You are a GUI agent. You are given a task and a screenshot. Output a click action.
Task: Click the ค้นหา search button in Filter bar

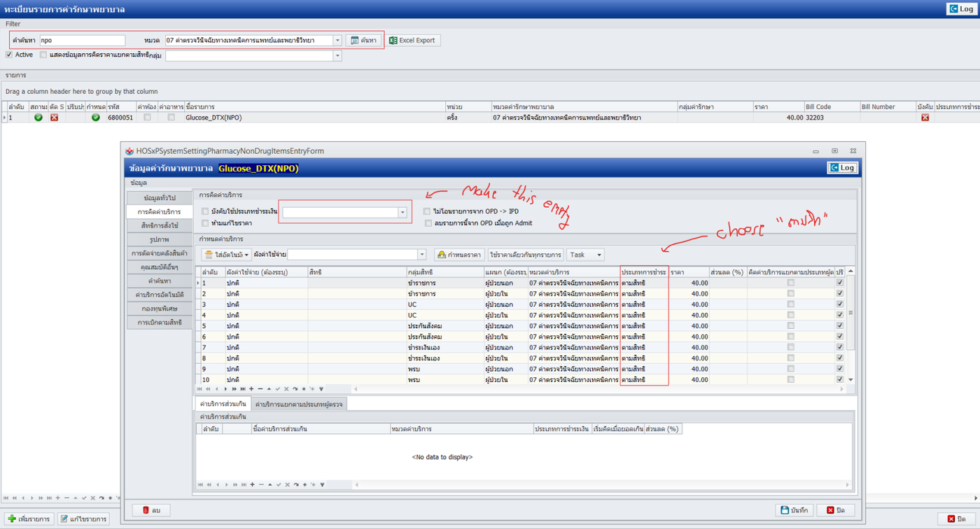pyautogui.click(x=364, y=41)
